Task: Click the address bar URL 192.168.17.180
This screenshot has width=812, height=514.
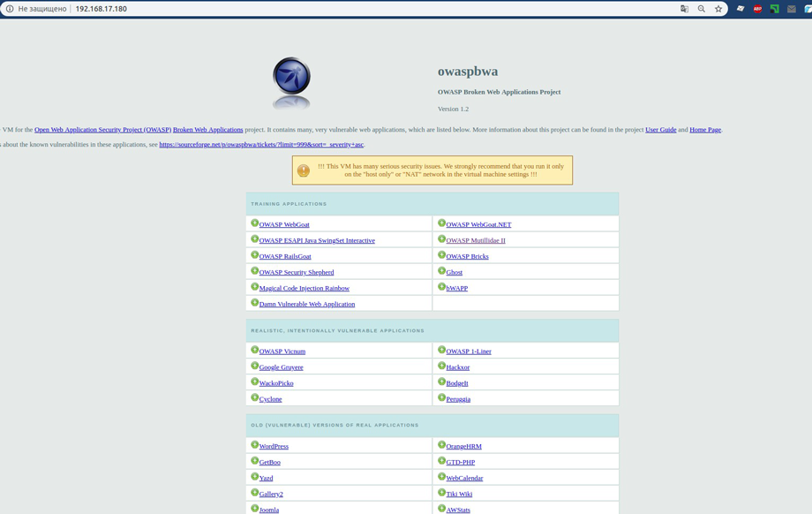Action: pyautogui.click(x=101, y=9)
